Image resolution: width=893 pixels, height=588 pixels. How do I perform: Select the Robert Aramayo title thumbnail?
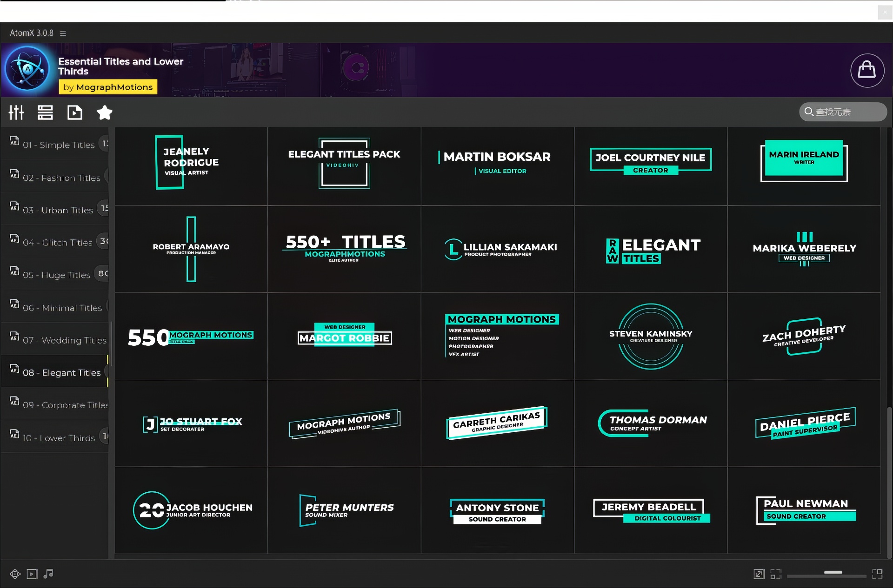(191, 249)
